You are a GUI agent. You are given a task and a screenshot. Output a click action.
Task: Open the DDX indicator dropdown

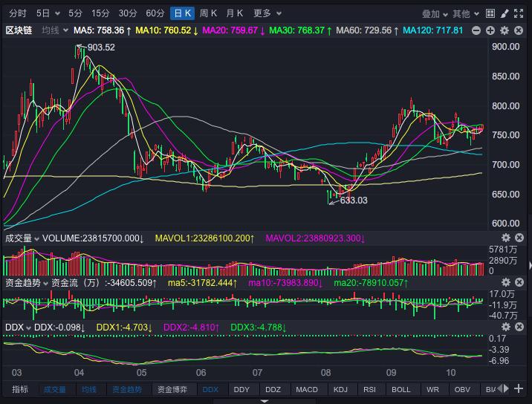pyautogui.click(x=18, y=328)
